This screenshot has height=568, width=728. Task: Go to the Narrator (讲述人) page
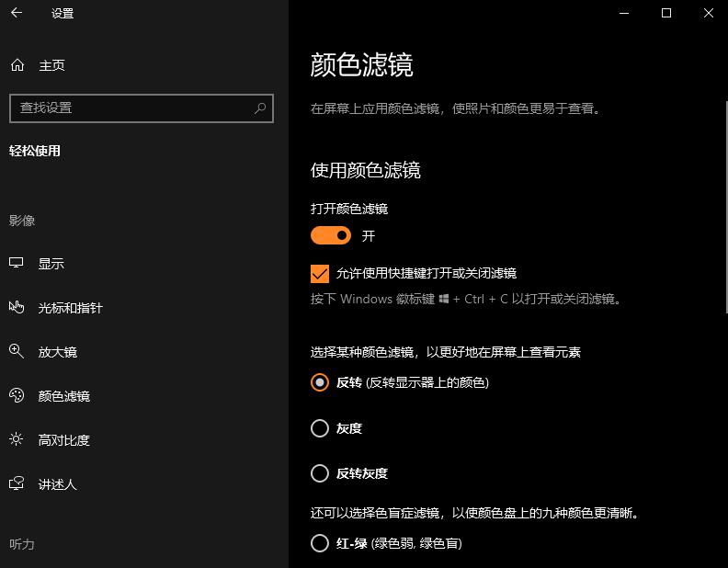pos(57,484)
